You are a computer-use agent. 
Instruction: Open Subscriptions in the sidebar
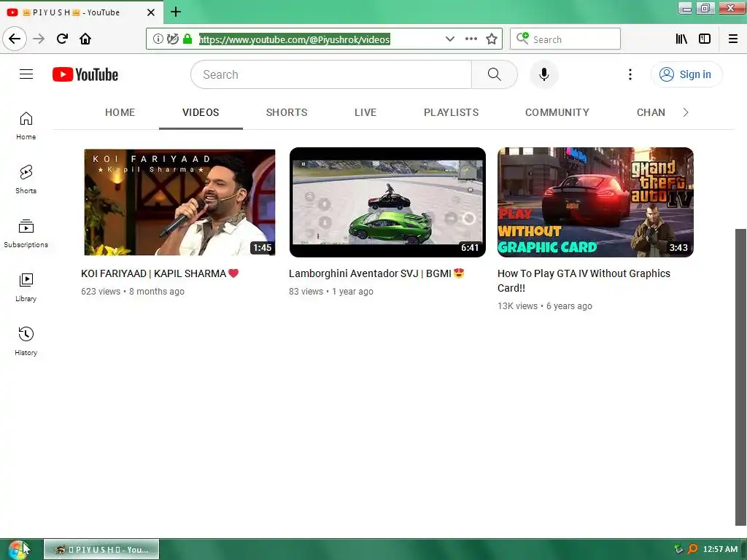tap(26, 233)
